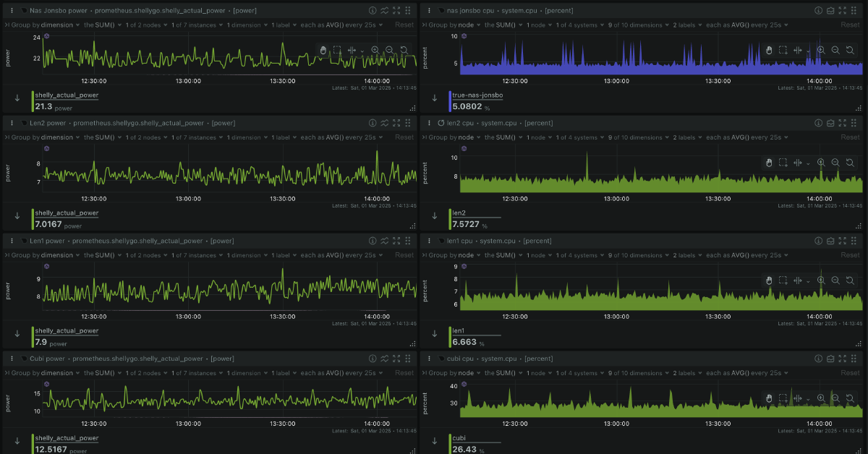
Task: Click green color bar beside cubi legend entry
Action: point(449,443)
